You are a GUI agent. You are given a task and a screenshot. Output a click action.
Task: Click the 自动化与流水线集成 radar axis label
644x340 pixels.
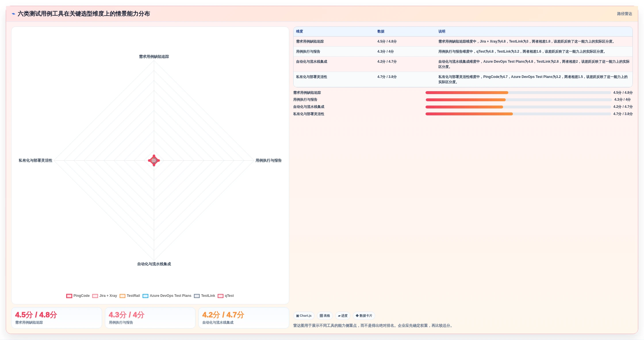[154, 264]
